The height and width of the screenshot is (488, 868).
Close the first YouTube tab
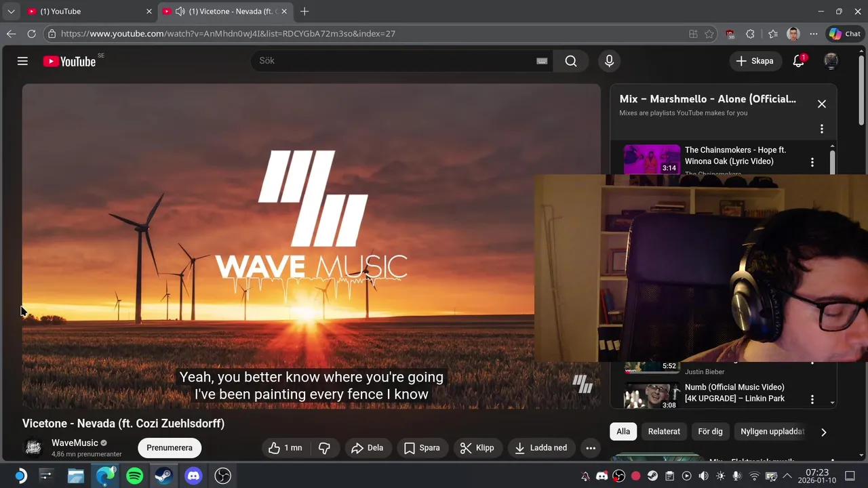coord(149,12)
